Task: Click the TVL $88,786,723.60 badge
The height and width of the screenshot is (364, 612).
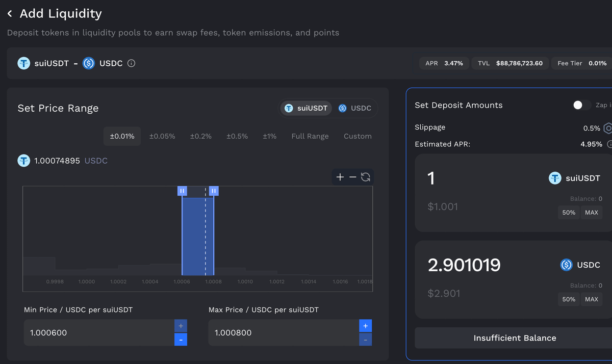Action: pyautogui.click(x=510, y=63)
